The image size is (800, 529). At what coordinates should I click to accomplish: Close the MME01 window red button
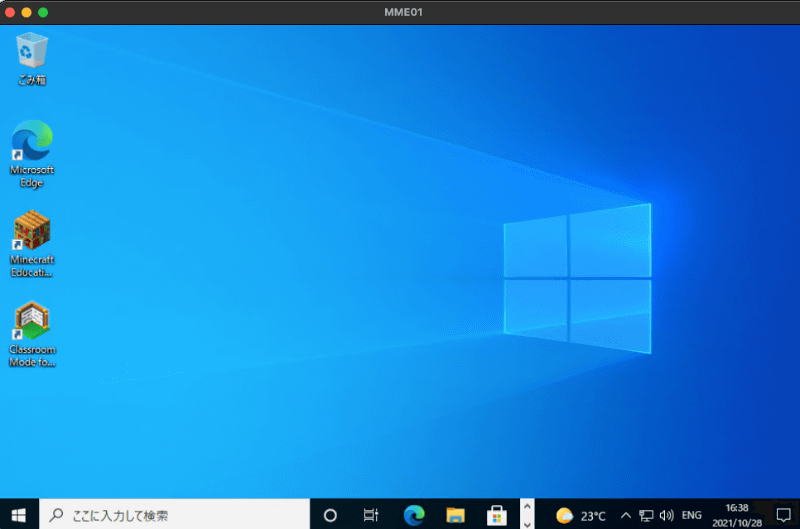[10, 12]
